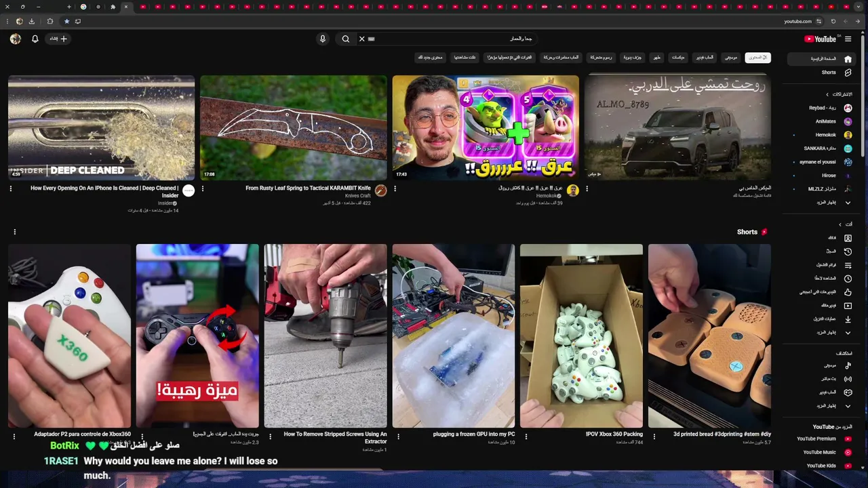Open the account avatar menu
The image size is (868, 488).
(x=16, y=39)
